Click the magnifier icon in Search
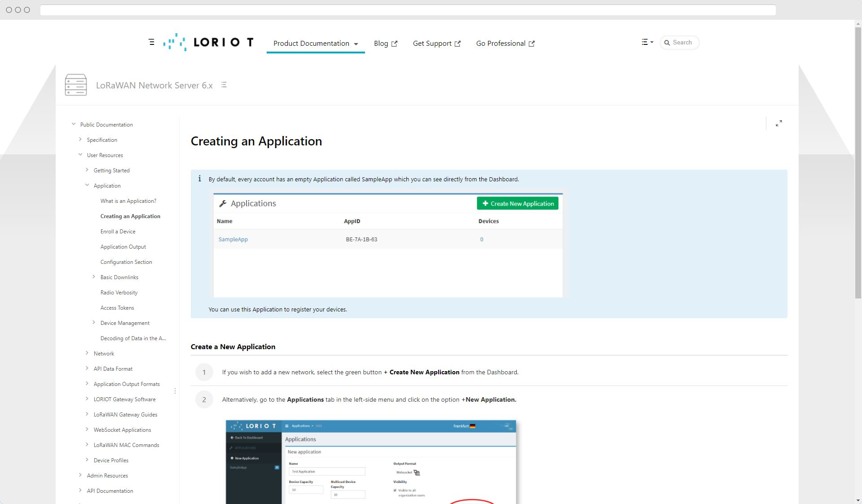Image resolution: width=862 pixels, height=504 pixels. [667, 43]
